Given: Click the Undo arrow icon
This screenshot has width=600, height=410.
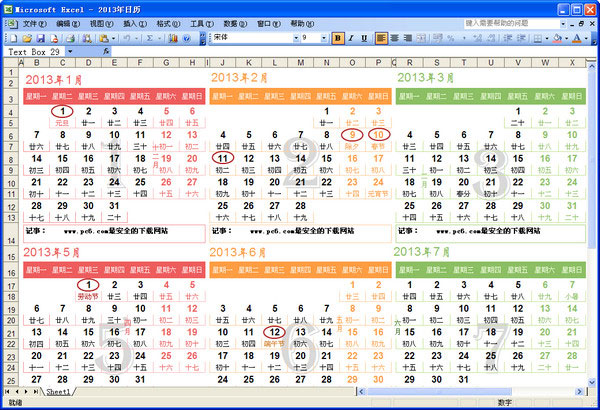Looking at the screenshot, I should pos(127,38).
